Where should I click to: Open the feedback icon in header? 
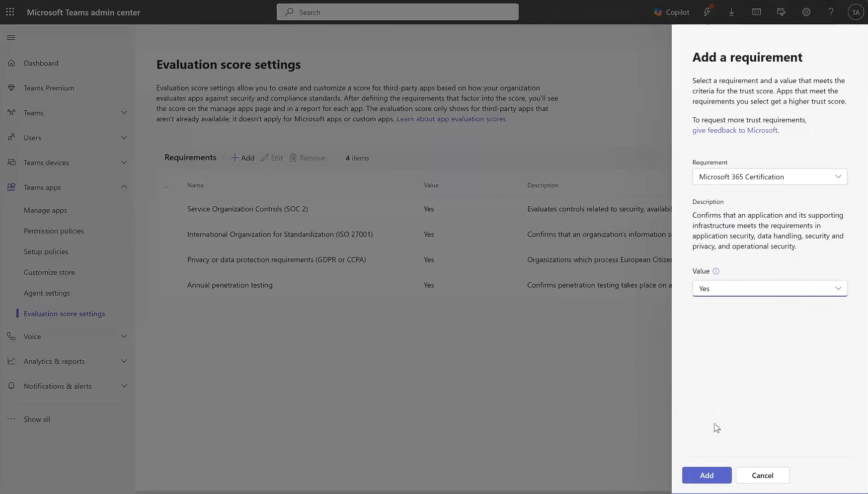(x=781, y=12)
